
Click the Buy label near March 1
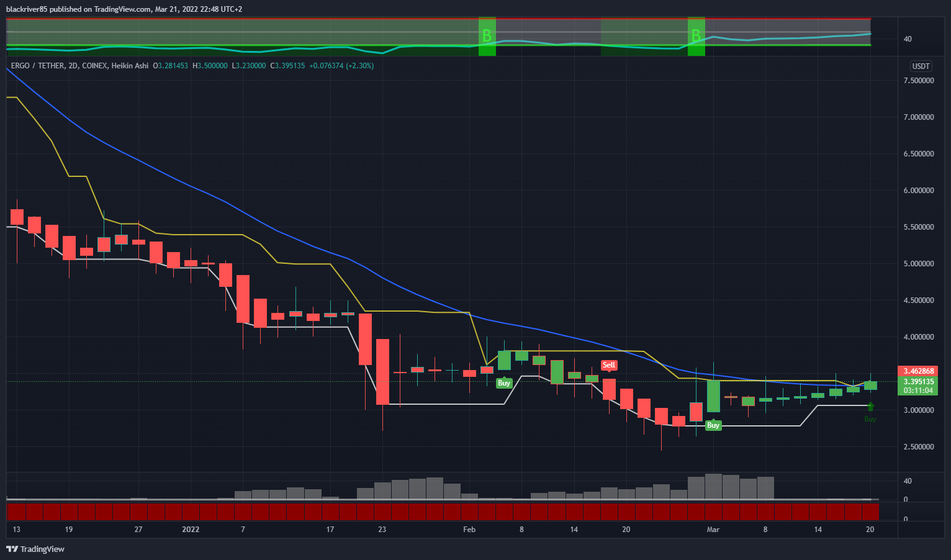(713, 425)
